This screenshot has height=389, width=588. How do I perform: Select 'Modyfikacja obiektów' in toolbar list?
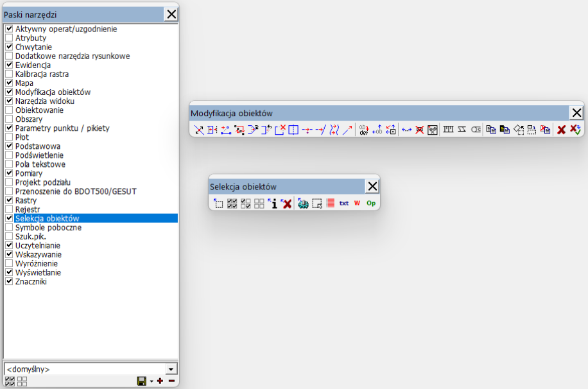(53, 92)
